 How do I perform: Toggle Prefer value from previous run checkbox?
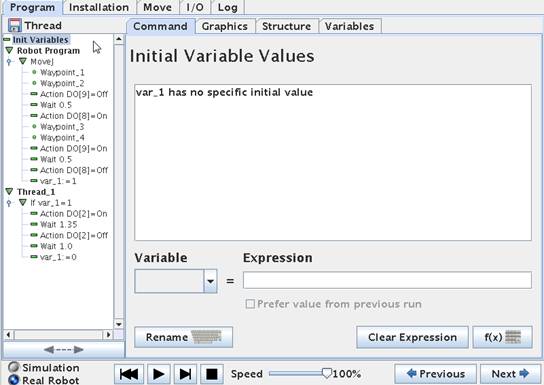tap(250, 304)
